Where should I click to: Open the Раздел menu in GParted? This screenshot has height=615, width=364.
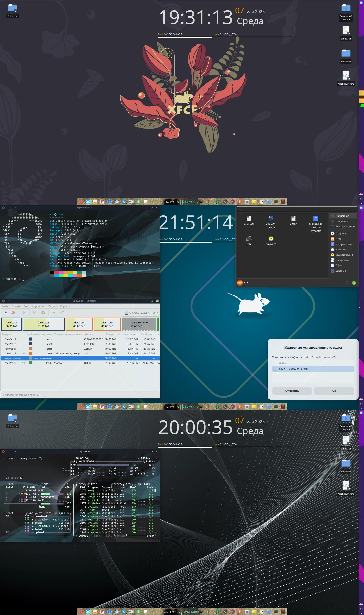(x=53, y=306)
